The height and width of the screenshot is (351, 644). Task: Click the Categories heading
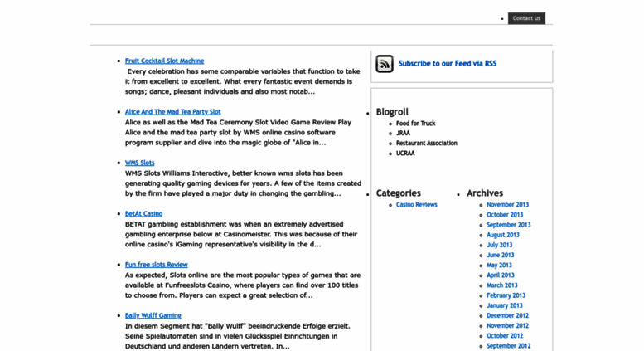[399, 193]
